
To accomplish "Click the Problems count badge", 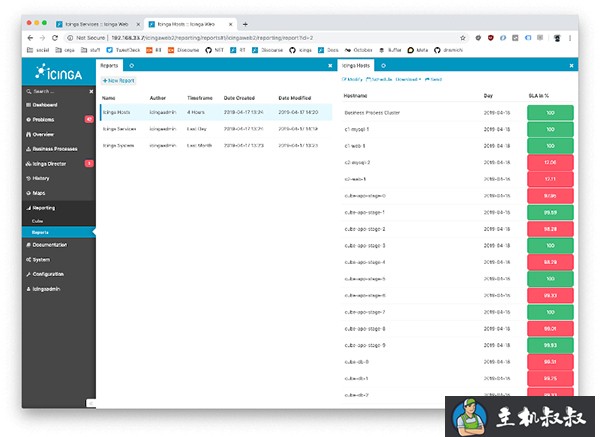I will click(x=89, y=119).
